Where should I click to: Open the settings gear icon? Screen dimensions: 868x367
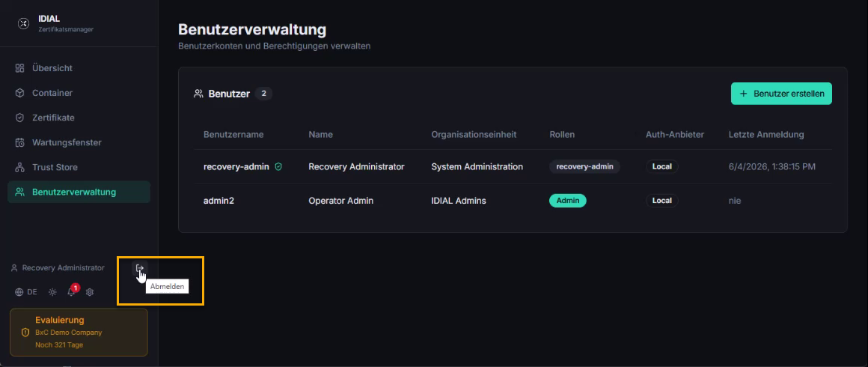[90, 291]
